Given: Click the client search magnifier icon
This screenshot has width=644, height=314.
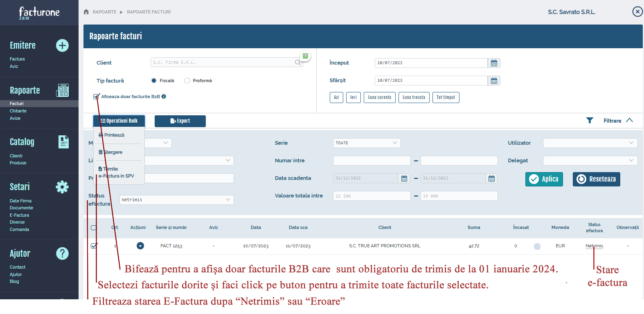Looking at the screenshot, I should pyautogui.click(x=298, y=63).
